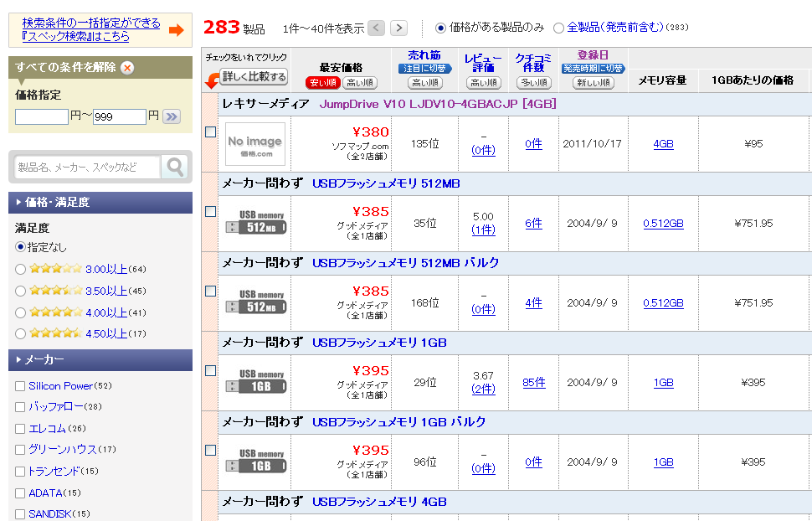Check the JumpDrive V10 compare checkbox
The height and width of the screenshot is (521, 812).
[x=211, y=132]
